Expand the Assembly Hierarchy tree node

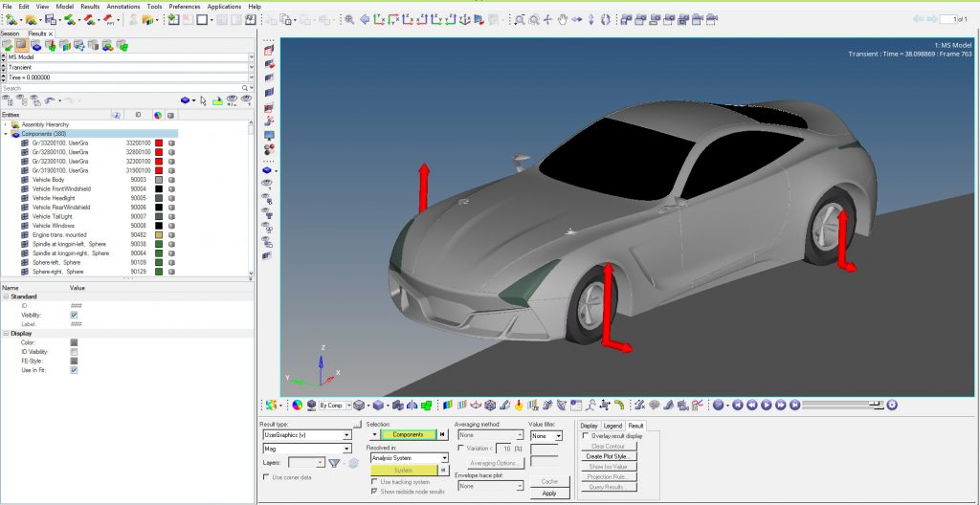point(5,124)
